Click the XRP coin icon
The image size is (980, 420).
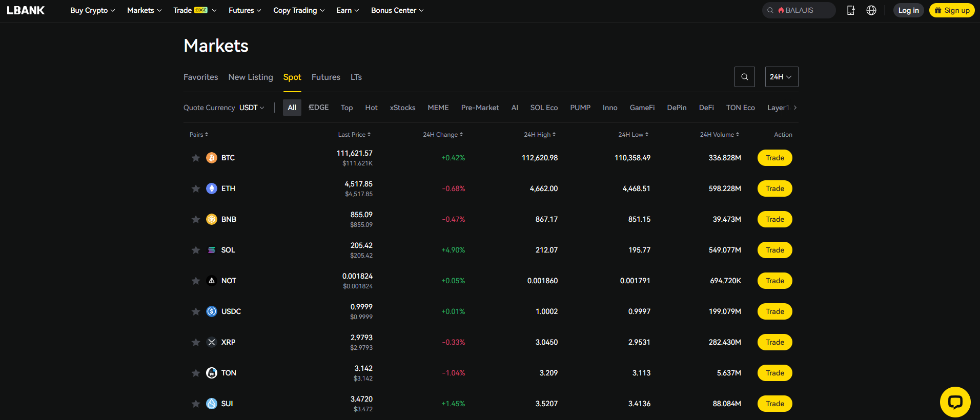[212, 342]
